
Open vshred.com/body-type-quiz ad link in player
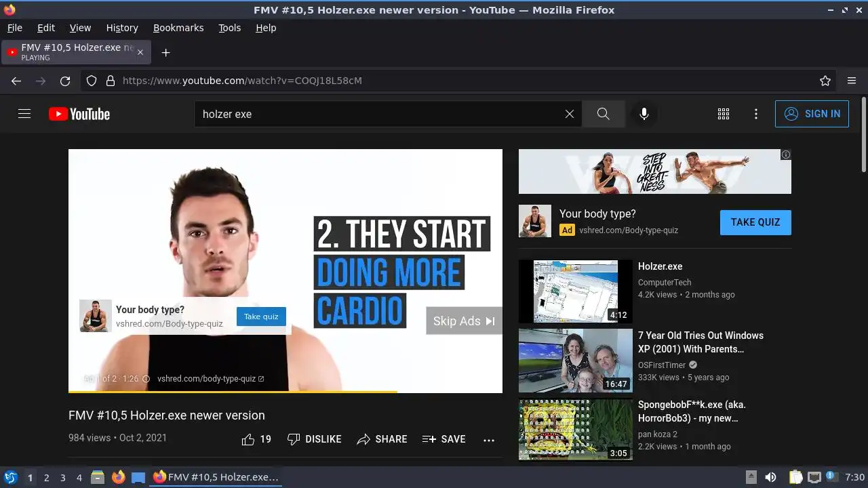pos(210,379)
